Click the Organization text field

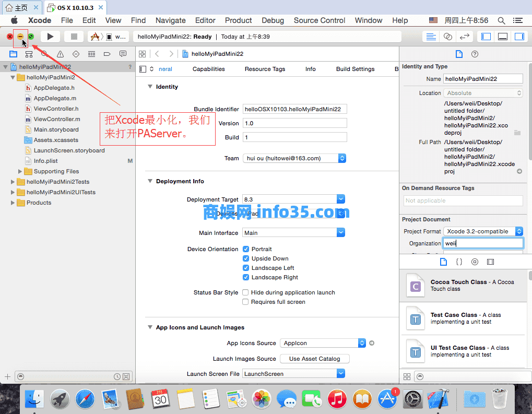click(x=483, y=243)
